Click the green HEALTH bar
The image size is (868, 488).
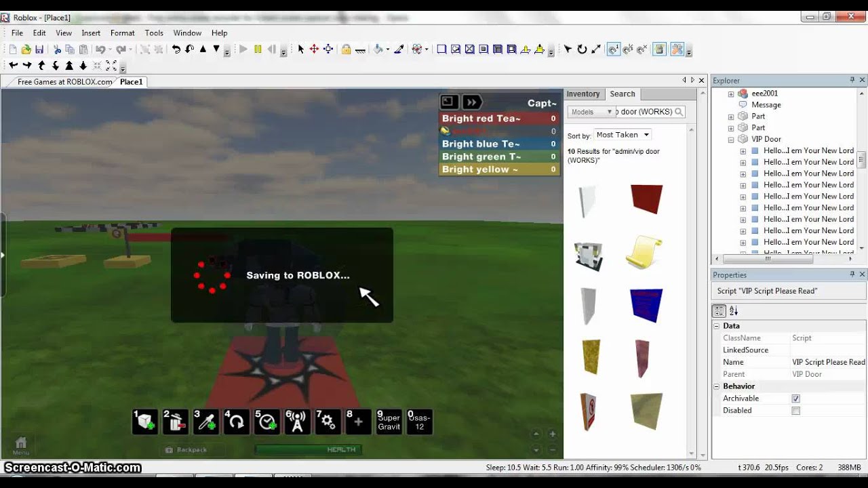(x=309, y=449)
